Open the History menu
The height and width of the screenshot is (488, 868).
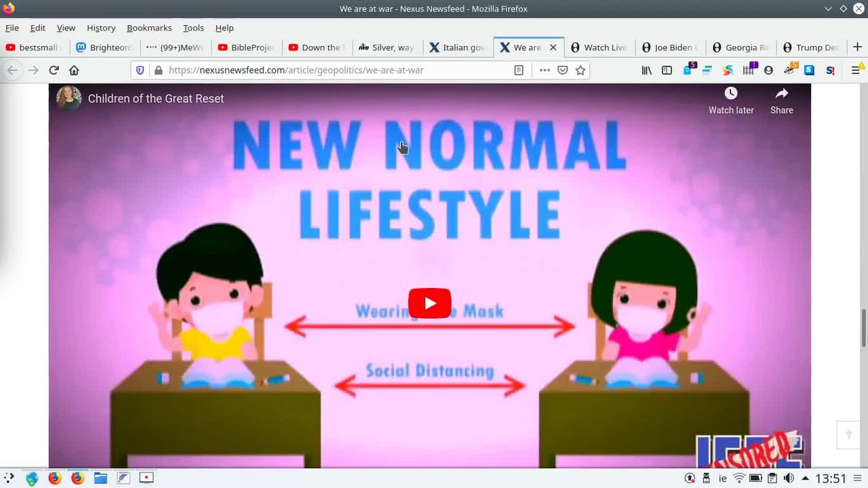[x=100, y=28]
